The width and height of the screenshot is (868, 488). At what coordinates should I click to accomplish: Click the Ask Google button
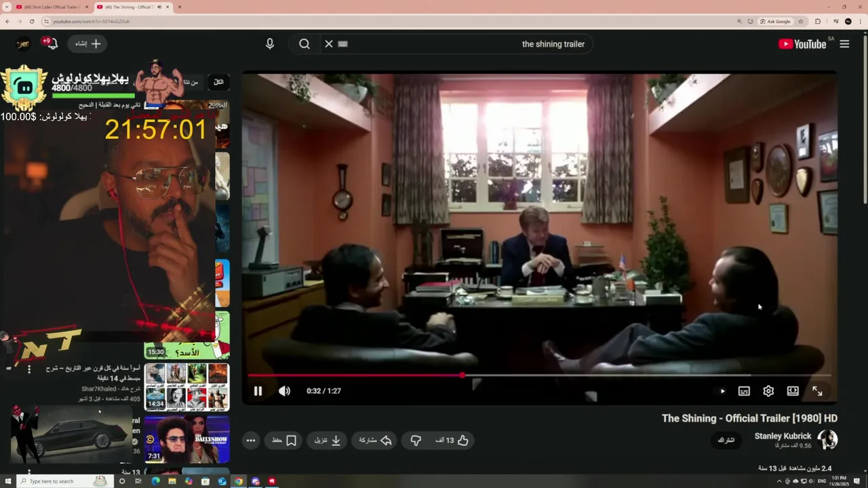pos(776,21)
